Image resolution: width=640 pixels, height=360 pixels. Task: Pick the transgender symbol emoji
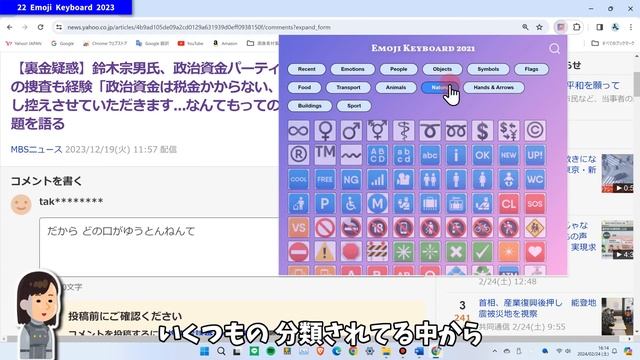tap(378, 131)
